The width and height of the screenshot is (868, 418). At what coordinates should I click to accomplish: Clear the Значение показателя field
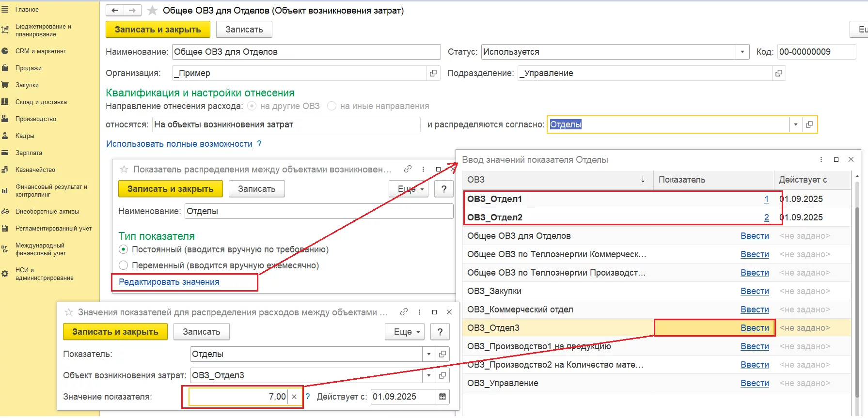tap(294, 397)
